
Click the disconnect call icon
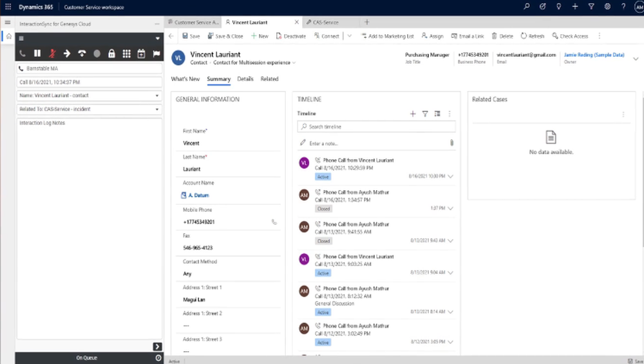pos(82,53)
